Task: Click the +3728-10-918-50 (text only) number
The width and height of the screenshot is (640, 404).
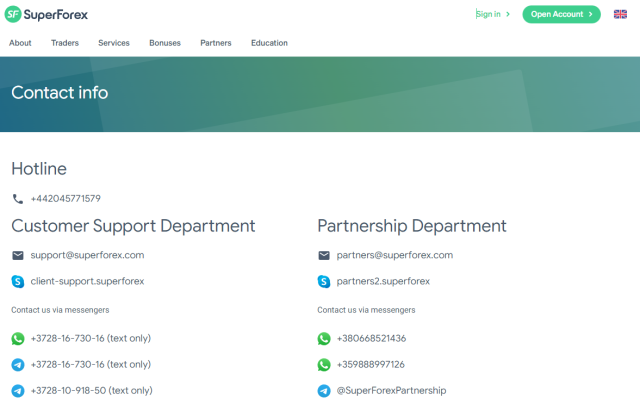Action: coord(91,391)
